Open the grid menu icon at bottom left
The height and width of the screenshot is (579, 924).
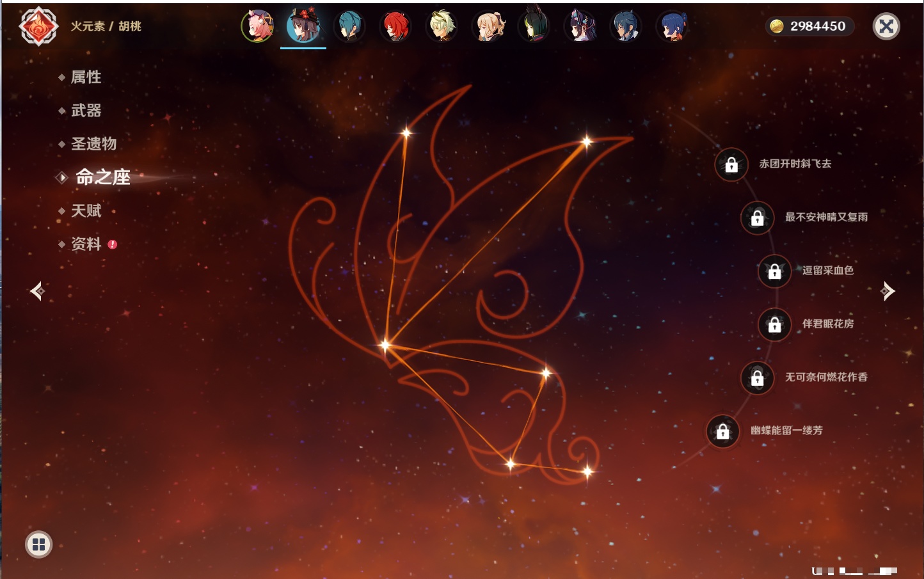(38, 544)
